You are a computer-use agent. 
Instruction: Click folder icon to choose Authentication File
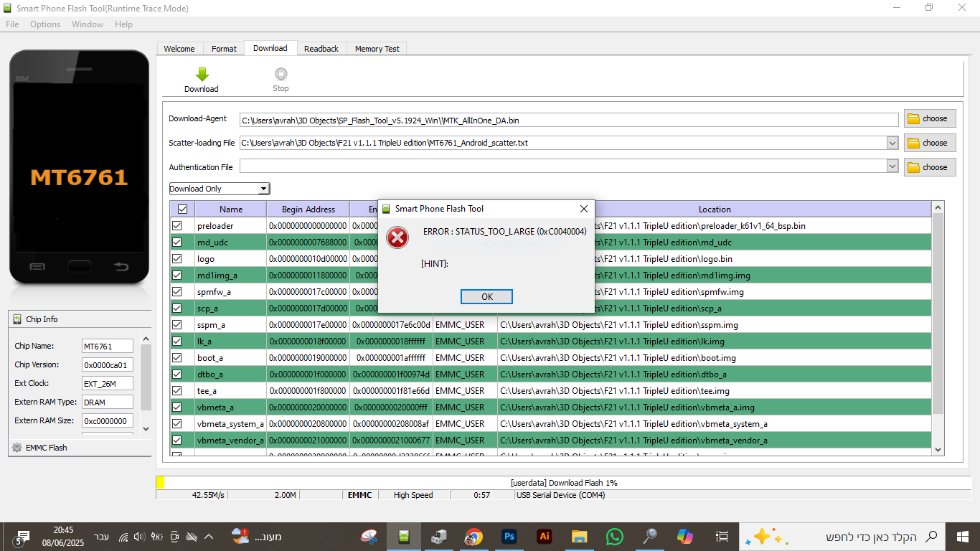point(913,168)
